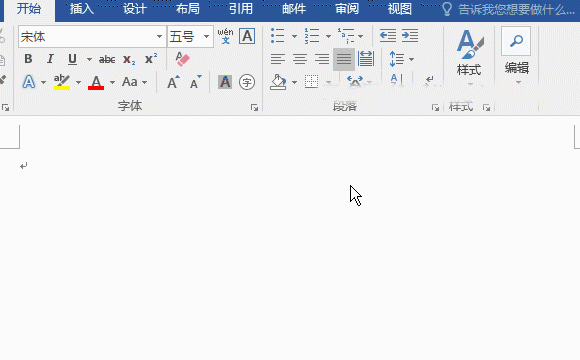580x360 pixels.
Task: Open clipboard pane launcher
Action: click(x=5, y=107)
